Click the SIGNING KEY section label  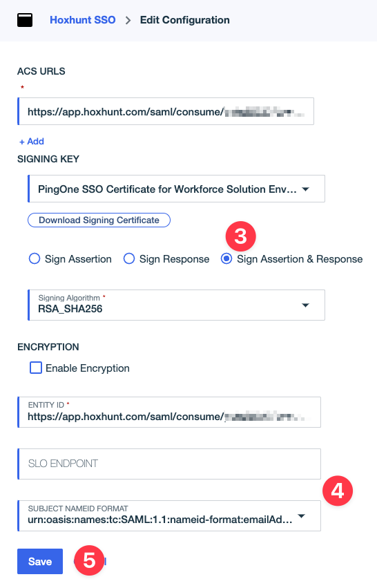point(48,159)
